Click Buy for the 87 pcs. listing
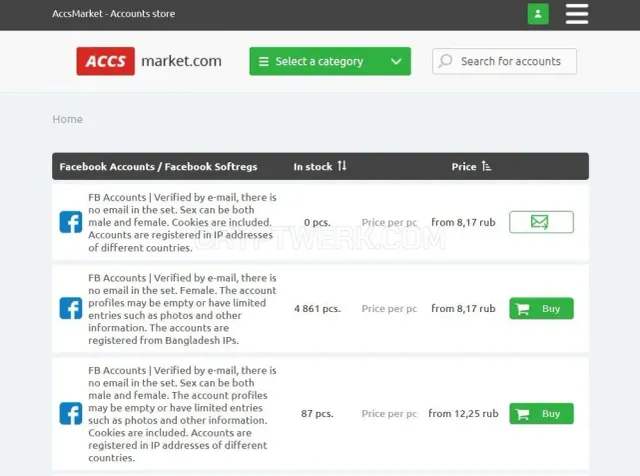Image resolution: width=640 pixels, height=476 pixels. point(541,414)
